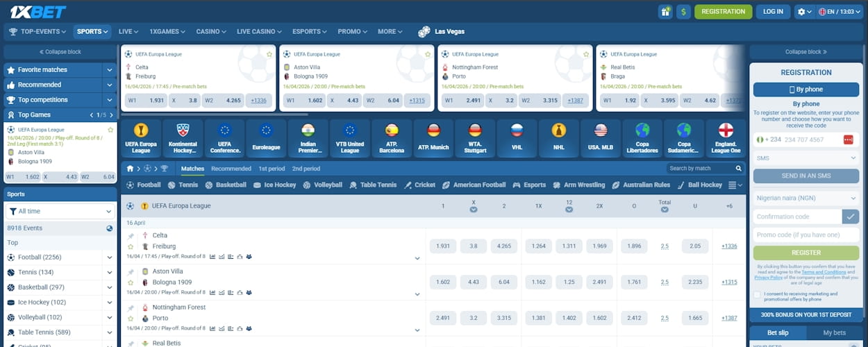Expand Celta vs Freiburg markets chevron

[x=417, y=258]
